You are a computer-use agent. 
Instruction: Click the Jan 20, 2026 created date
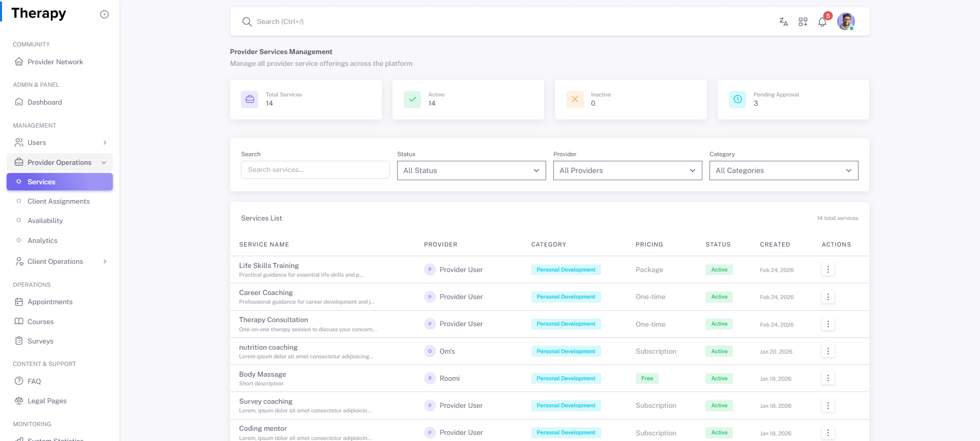tap(776, 352)
